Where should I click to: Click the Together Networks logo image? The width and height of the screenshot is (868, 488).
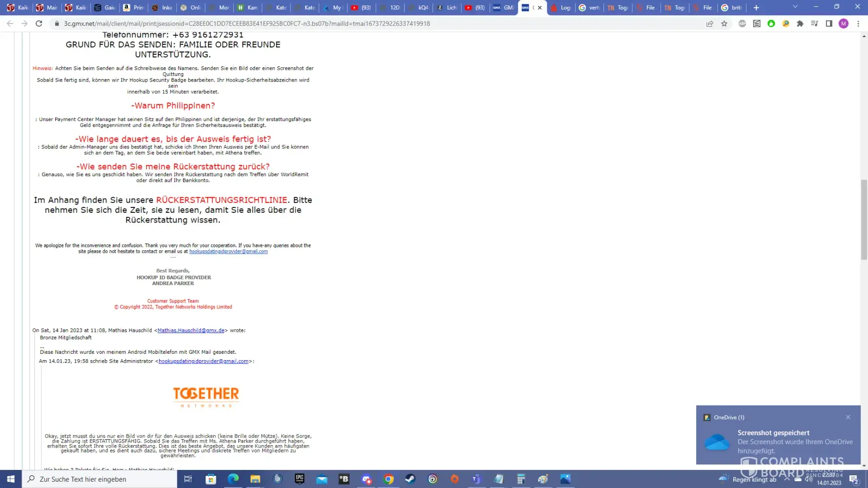click(x=206, y=397)
